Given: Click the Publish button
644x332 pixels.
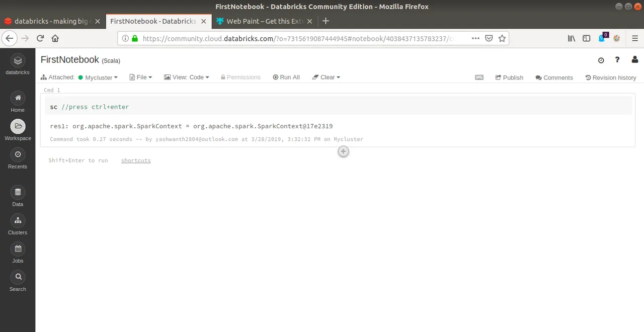Looking at the screenshot, I should point(509,77).
